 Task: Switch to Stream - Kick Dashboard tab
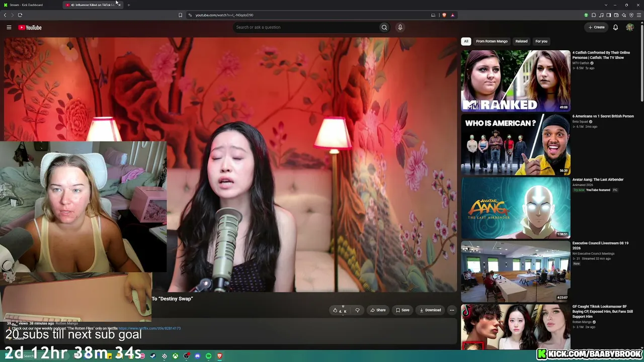point(30,5)
